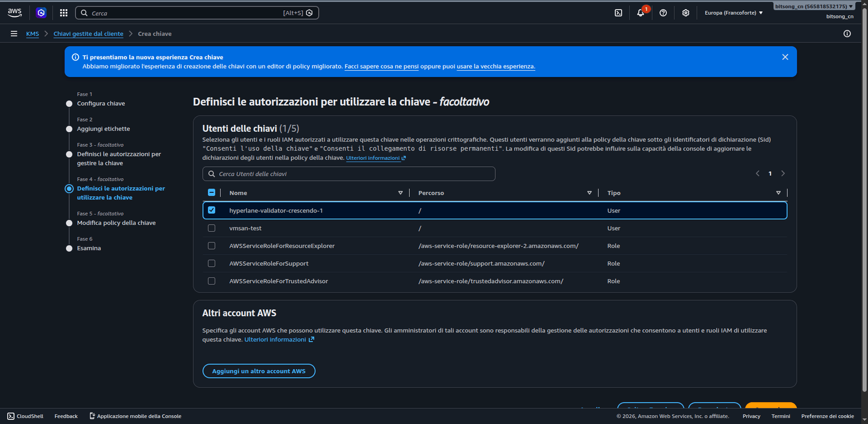Open the info panel icon at right
The image size is (868, 424).
click(x=847, y=34)
